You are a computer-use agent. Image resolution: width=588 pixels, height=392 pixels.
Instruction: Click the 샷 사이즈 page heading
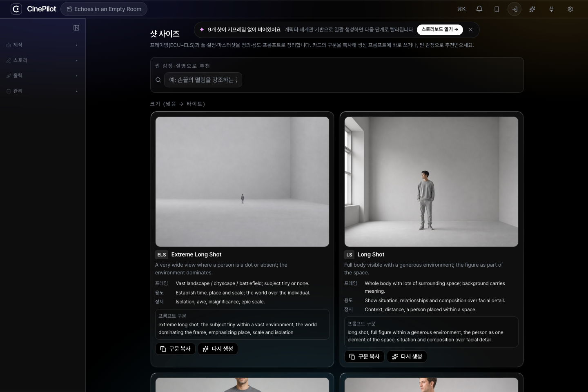pos(165,34)
